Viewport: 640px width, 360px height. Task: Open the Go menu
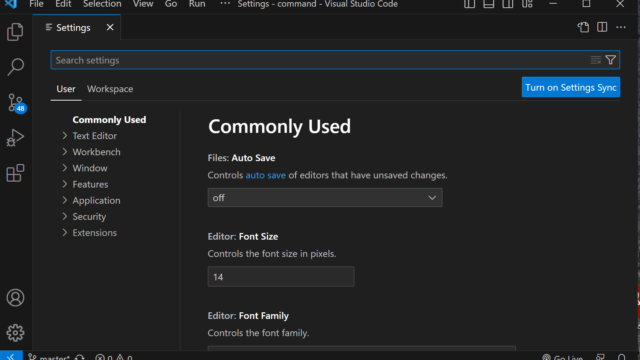click(171, 4)
